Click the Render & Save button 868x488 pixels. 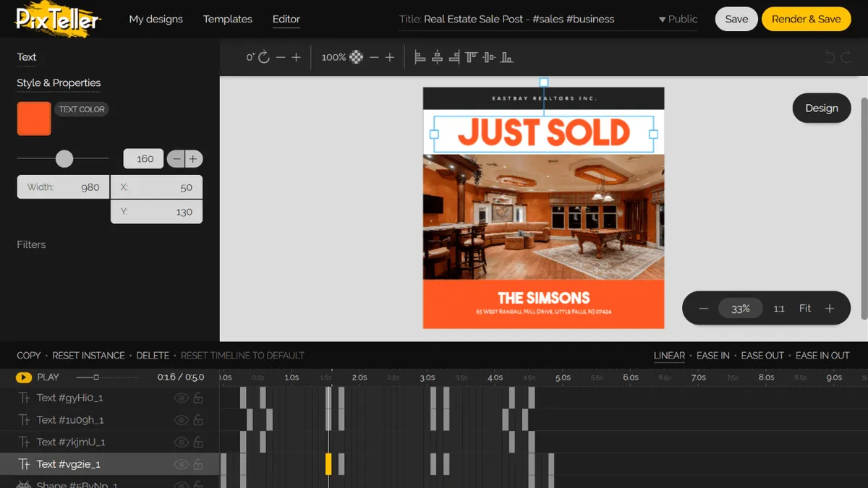[x=807, y=19]
